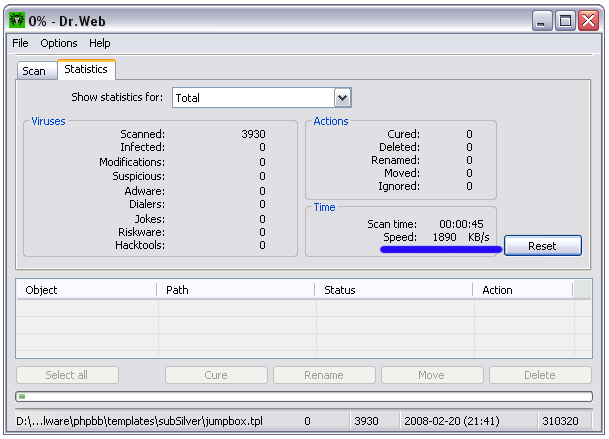Select the Statistics tab

click(86, 69)
